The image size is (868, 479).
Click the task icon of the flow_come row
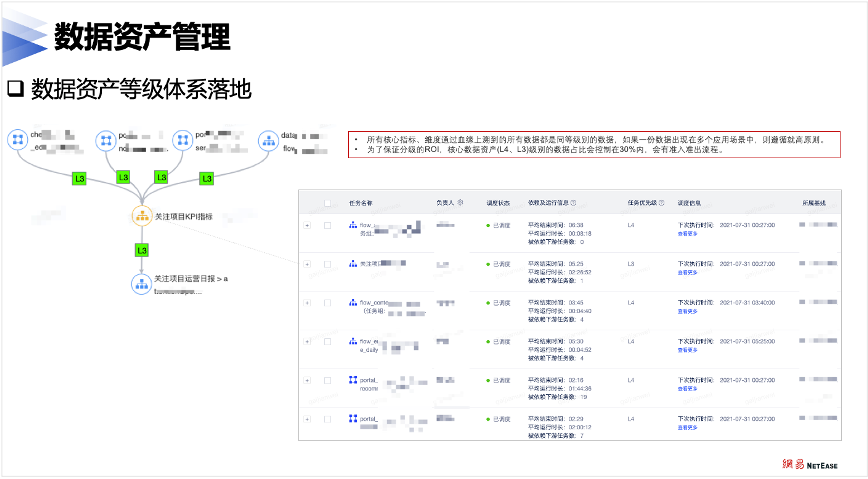pyautogui.click(x=353, y=302)
